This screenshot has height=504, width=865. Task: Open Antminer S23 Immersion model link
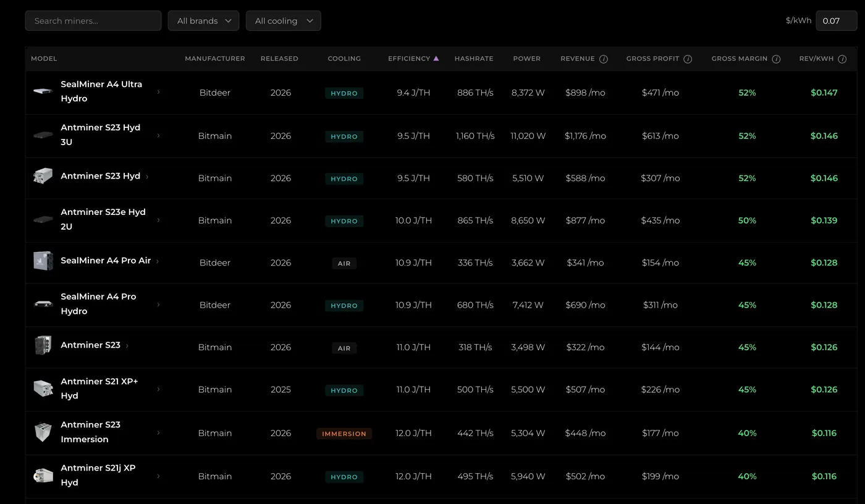(x=90, y=432)
